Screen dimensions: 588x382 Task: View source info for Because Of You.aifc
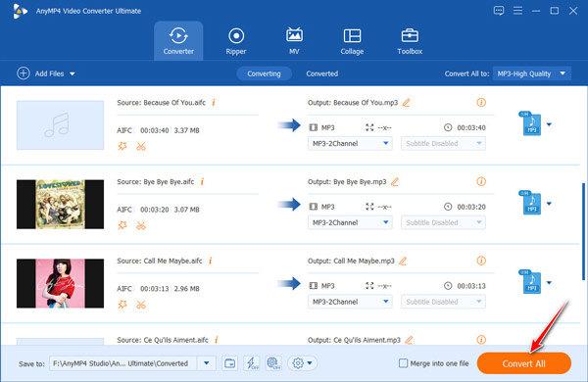coord(214,102)
